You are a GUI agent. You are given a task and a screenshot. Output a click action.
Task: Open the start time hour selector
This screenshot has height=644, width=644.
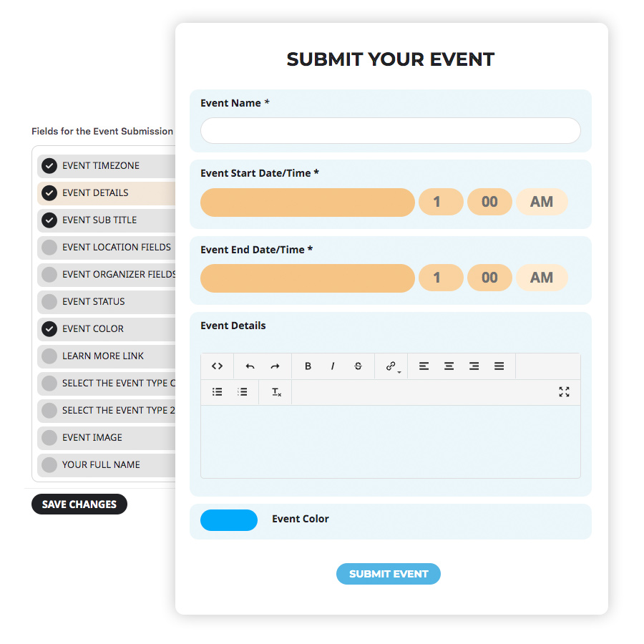pos(441,202)
